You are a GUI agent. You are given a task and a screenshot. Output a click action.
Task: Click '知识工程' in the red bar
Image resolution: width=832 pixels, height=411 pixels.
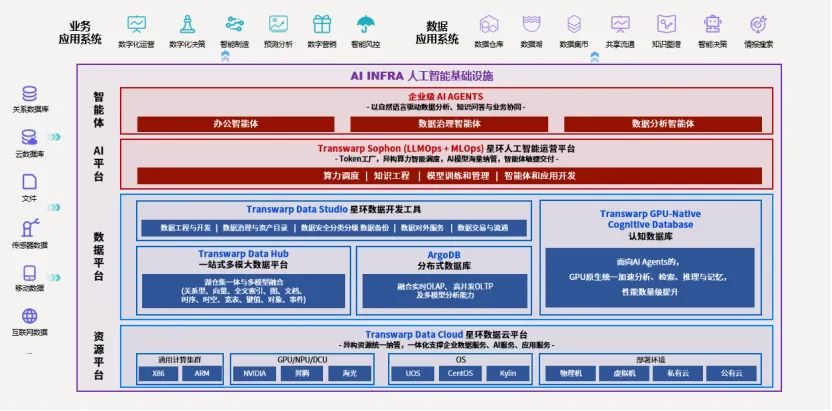[x=392, y=176]
